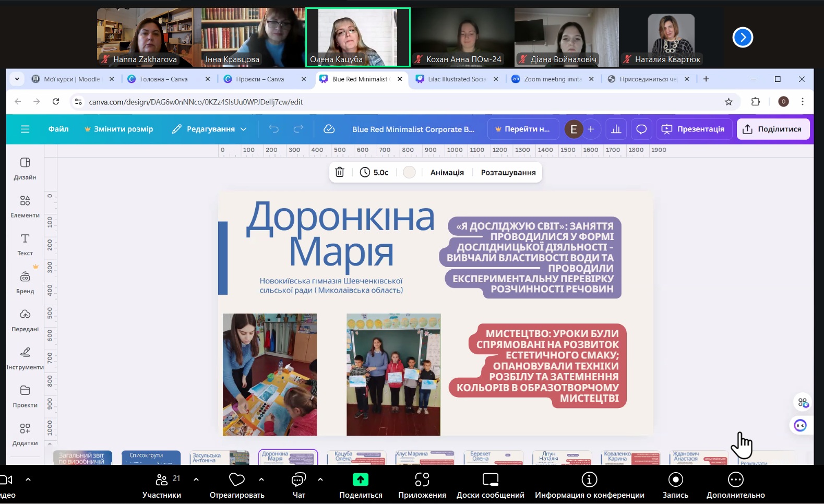The height and width of the screenshot is (504, 824).
Task: Expand the Редагування mode dropdown
Action: pos(209,129)
